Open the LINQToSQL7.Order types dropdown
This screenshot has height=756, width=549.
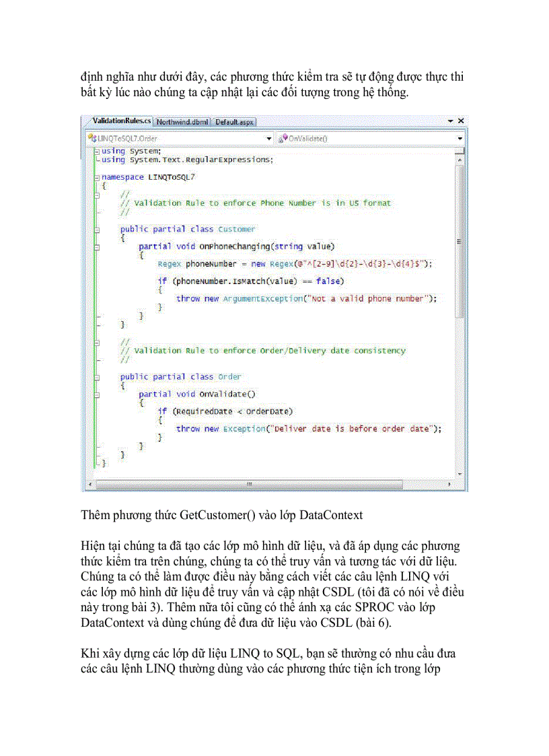click(x=268, y=137)
